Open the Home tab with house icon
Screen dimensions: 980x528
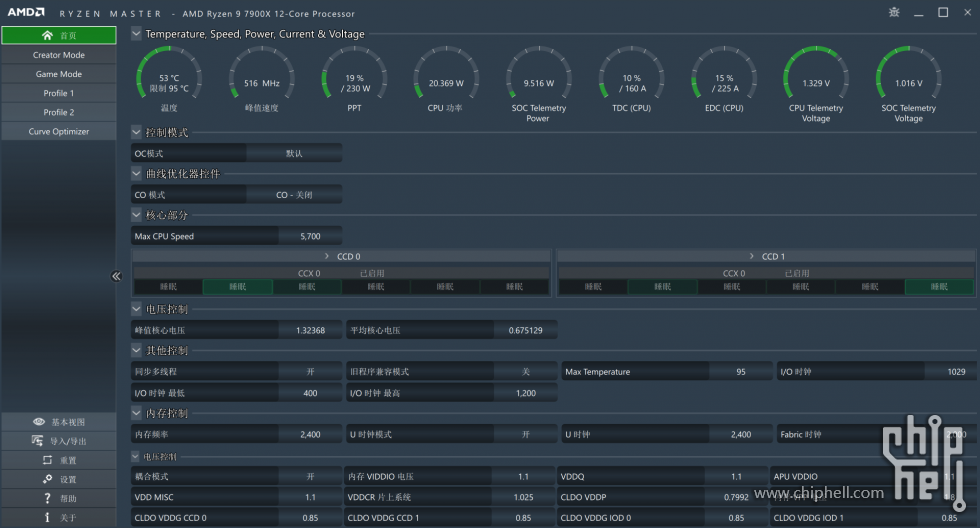(59, 36)
